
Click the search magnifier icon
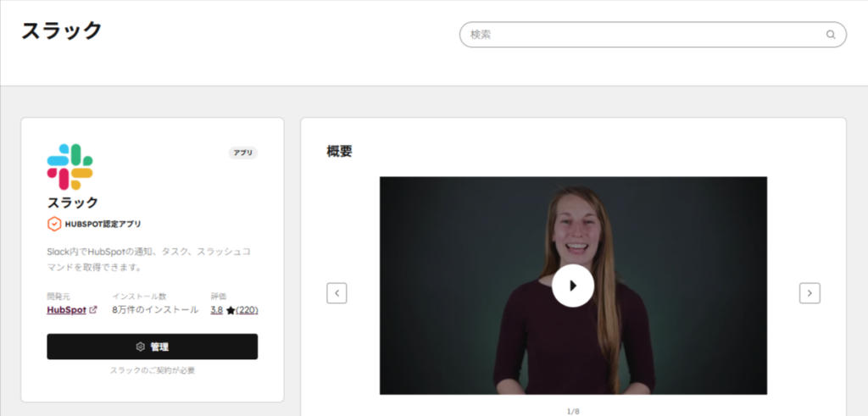831,34
